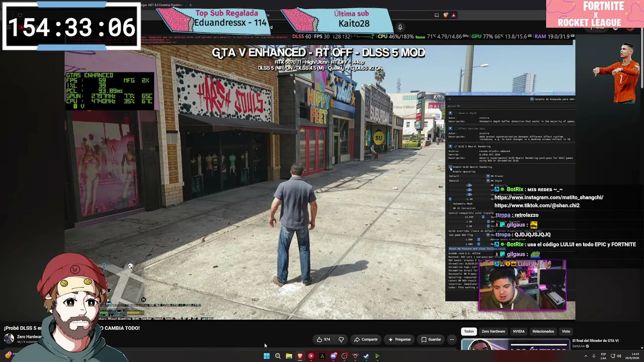Select the Todos filter chip
The image size is (644, 362).
469,331
